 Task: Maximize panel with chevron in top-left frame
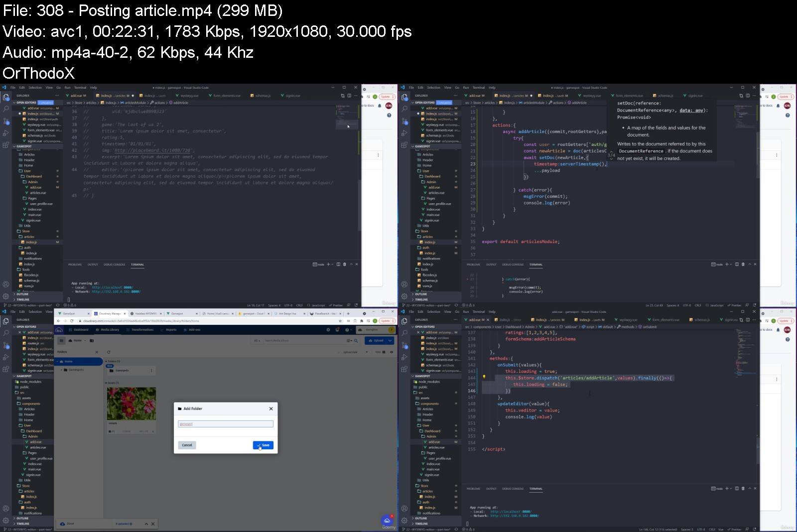[351, 265]
